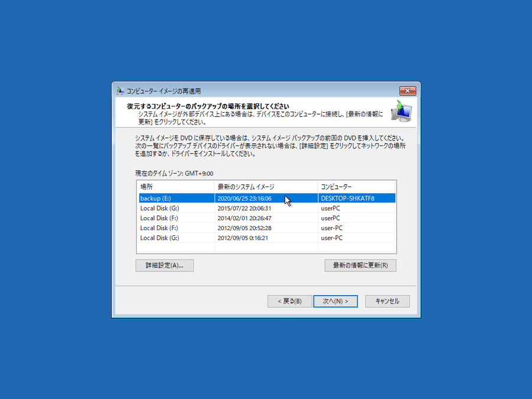Click the 戻る(B) back button

coord(289,301)
